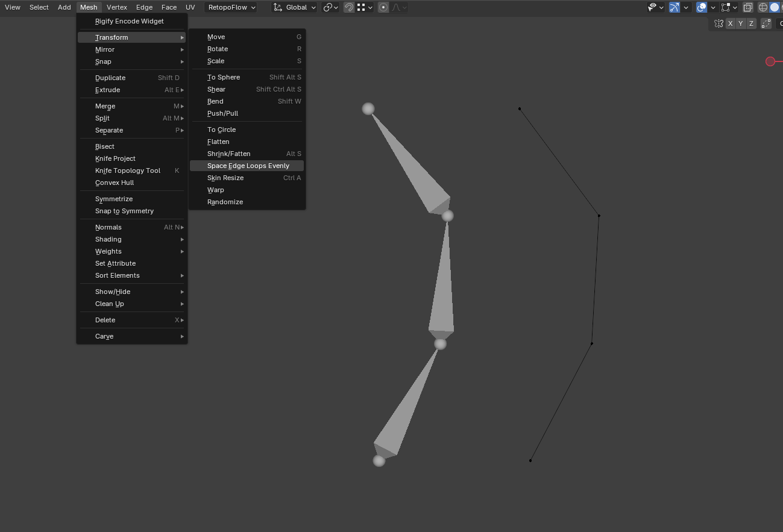Expand the Mirror submenu
The width and height of the screenshot is (783, 532).
point(132,49)
